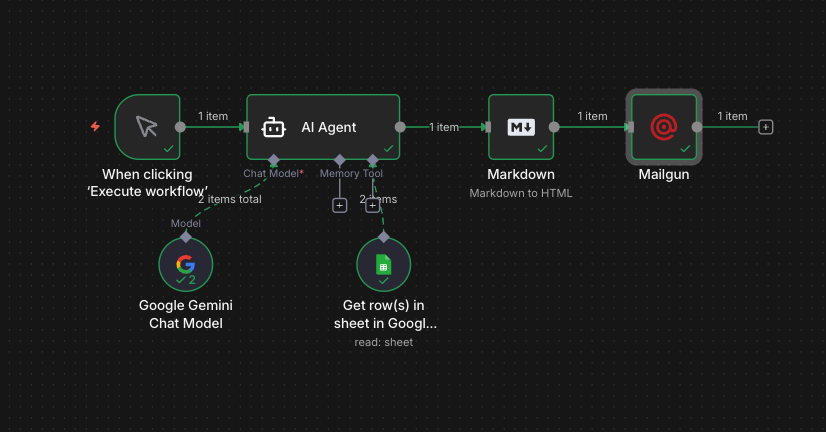The width and height of the screenshot is (826, 432).
Task: Click the Mailgun node input handle
Action: point(630,127)
